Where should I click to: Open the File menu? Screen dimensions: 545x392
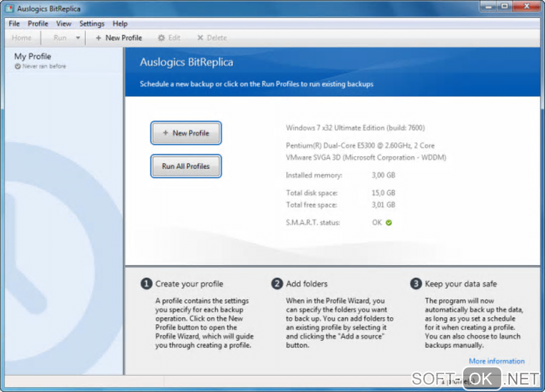[14, 23]
